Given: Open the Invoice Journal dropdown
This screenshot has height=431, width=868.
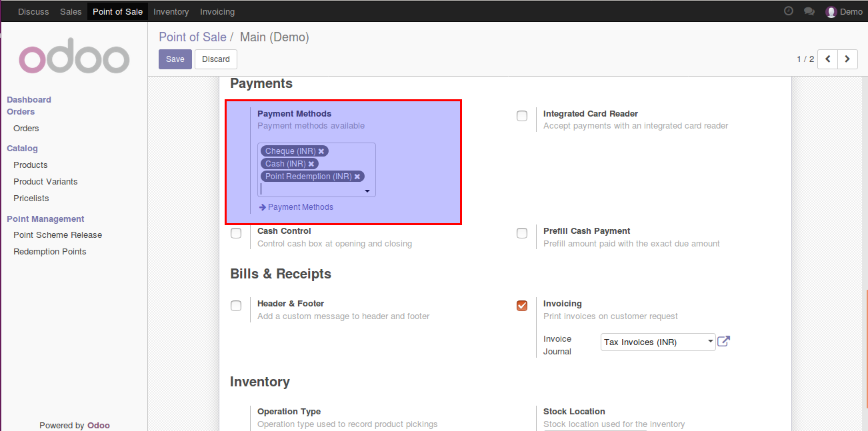Looking at the screenshot, I should pos(658,342).
